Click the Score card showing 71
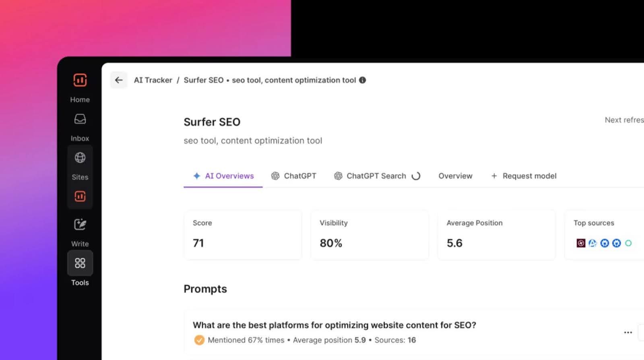Viewport: 644px width, 360px height. (243, 235)
